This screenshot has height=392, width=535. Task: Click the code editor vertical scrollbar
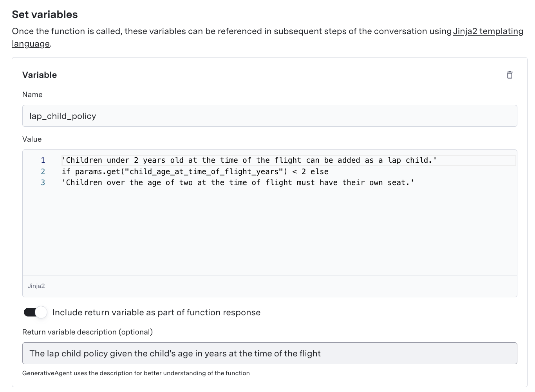(x=515, y=212)
